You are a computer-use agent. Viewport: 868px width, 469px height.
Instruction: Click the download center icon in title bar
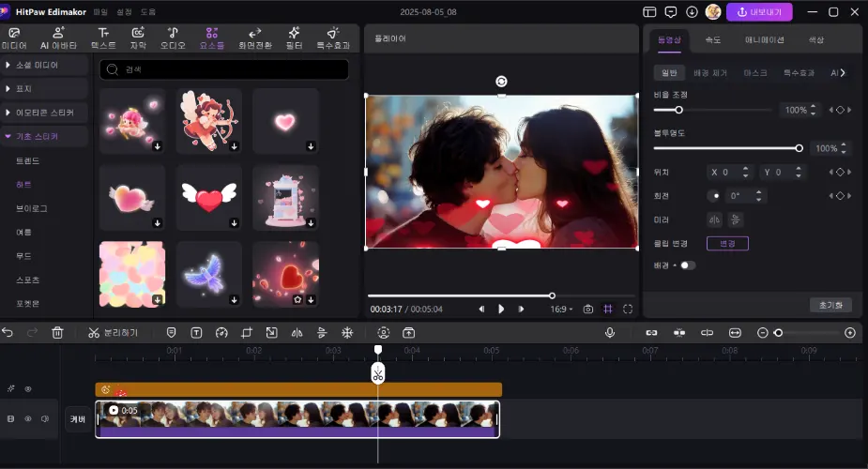coord(692,11)
